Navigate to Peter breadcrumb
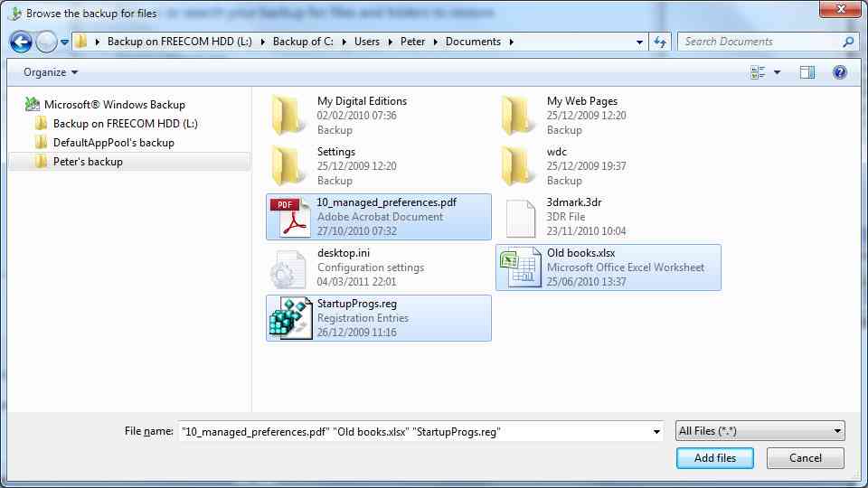 pos(413,42)
